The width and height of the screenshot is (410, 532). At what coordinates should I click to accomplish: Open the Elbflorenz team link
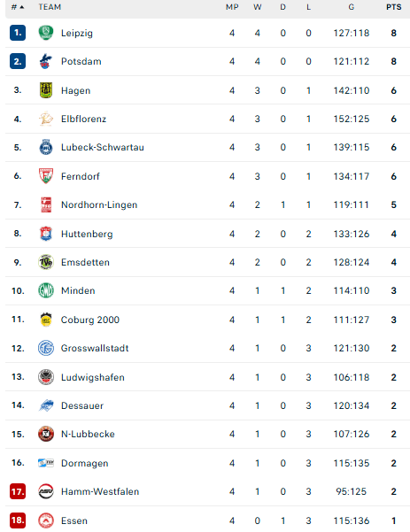[x=83, y=119]
